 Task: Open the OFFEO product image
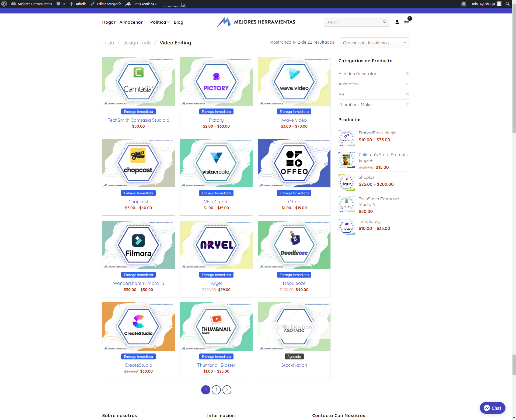coord(294,163)
